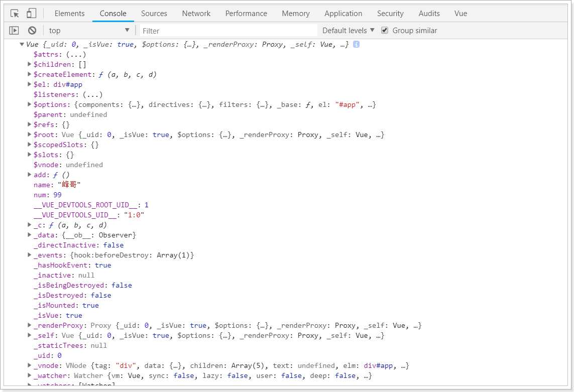
Task: Select the name "峰哥" property row
Action: (x=57, y=185)
